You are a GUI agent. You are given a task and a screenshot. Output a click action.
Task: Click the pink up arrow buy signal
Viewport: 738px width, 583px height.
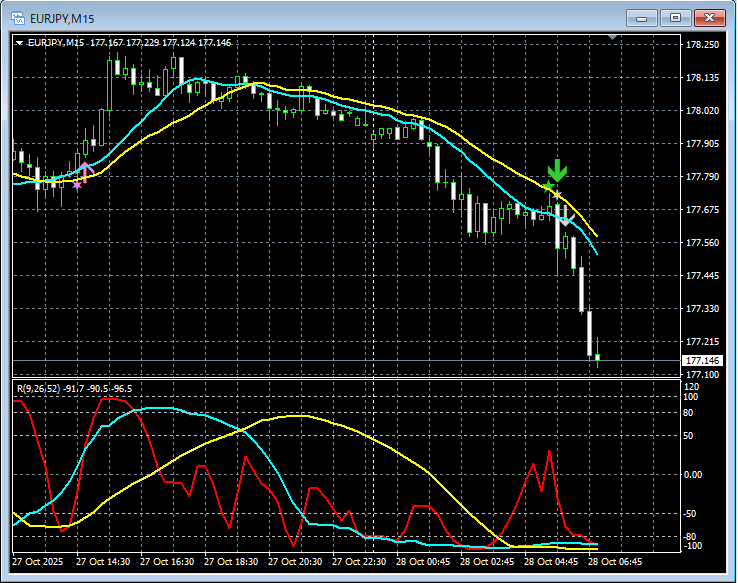tap(85, 172)
